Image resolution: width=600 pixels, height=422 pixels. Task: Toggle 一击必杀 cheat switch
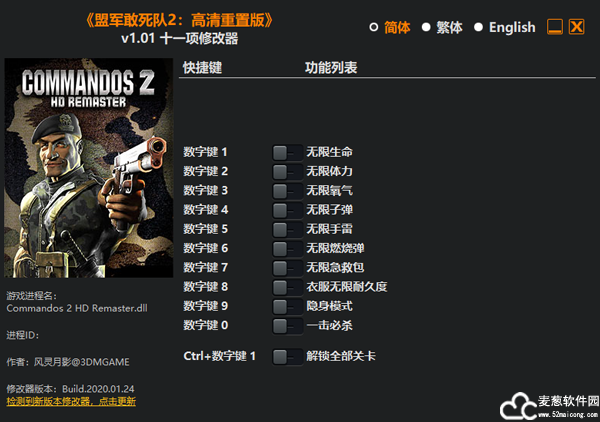[x=287, y=326]
